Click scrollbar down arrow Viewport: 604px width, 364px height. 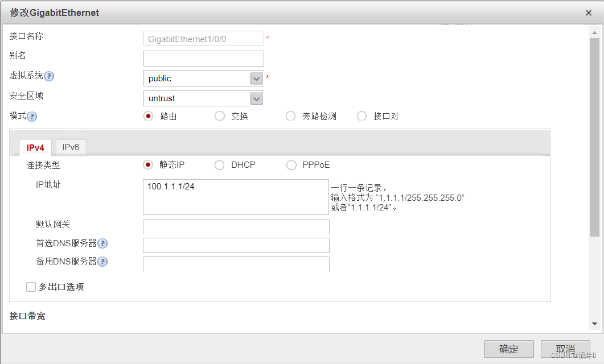tap(594, 324)
